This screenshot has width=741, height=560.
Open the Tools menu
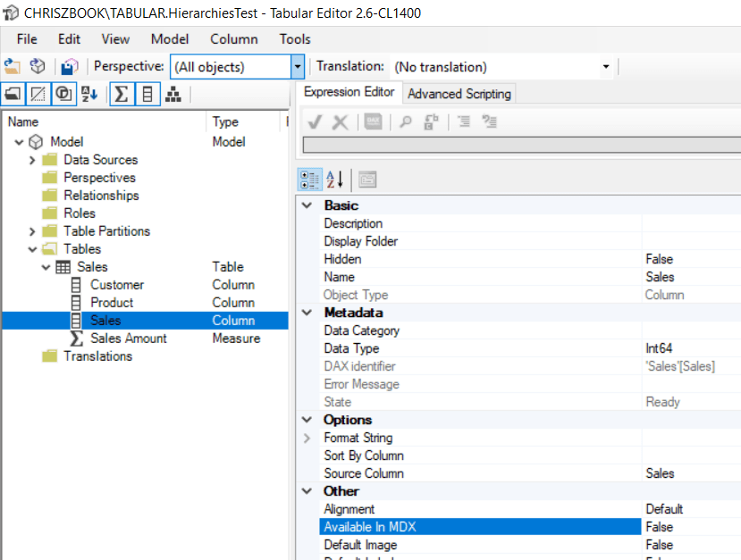tap(295, 39)
